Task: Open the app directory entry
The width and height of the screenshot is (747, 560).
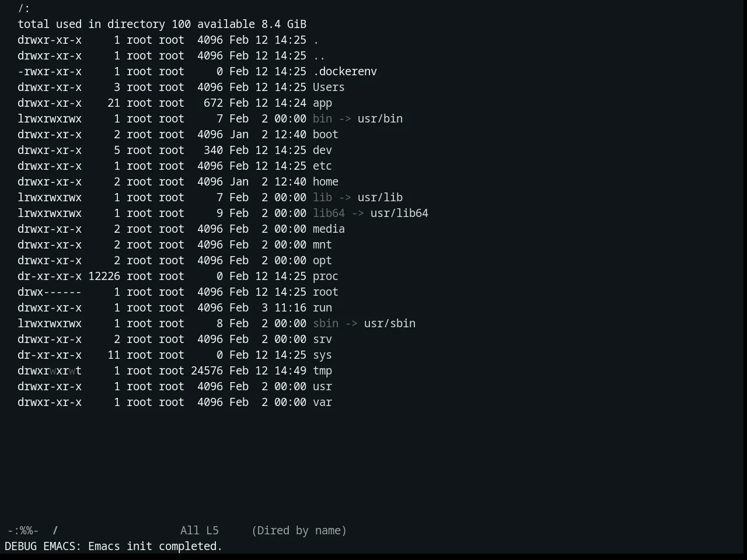Action: click(322, 103)
